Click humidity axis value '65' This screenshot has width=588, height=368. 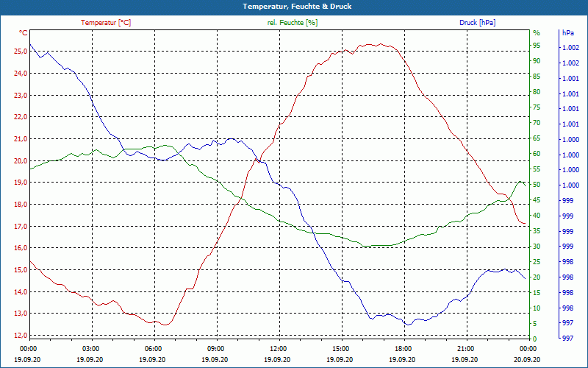(x=537, y=138)
